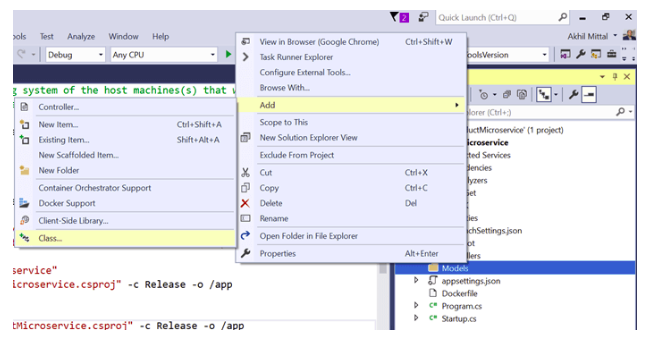Image resolution: width=651 pixels, height=361 pixels.
Task: Open Solution Explorer window position dropdown
Action: [x=602, y=77]
